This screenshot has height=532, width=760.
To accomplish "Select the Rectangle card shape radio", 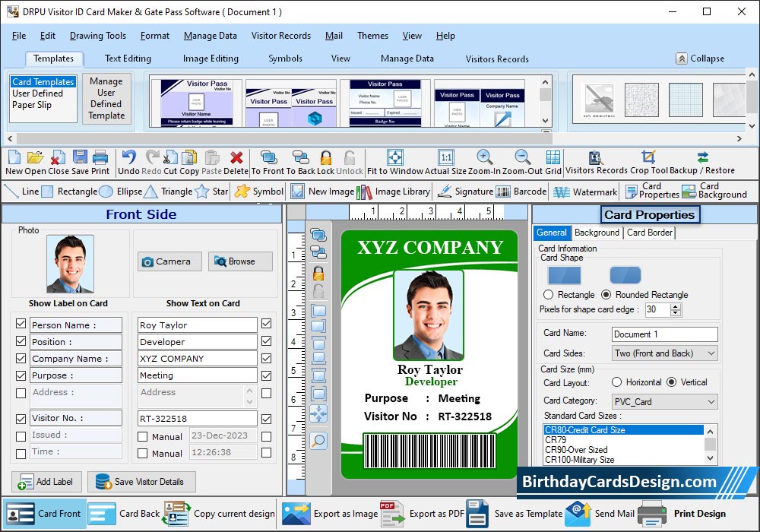I will pyautogui.click(x=548, y=295).
